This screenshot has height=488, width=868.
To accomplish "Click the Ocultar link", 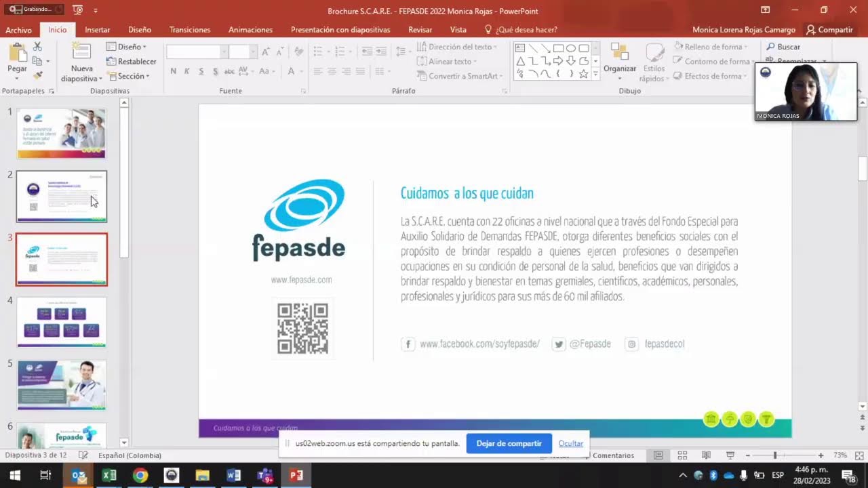I will pos(571,443).
